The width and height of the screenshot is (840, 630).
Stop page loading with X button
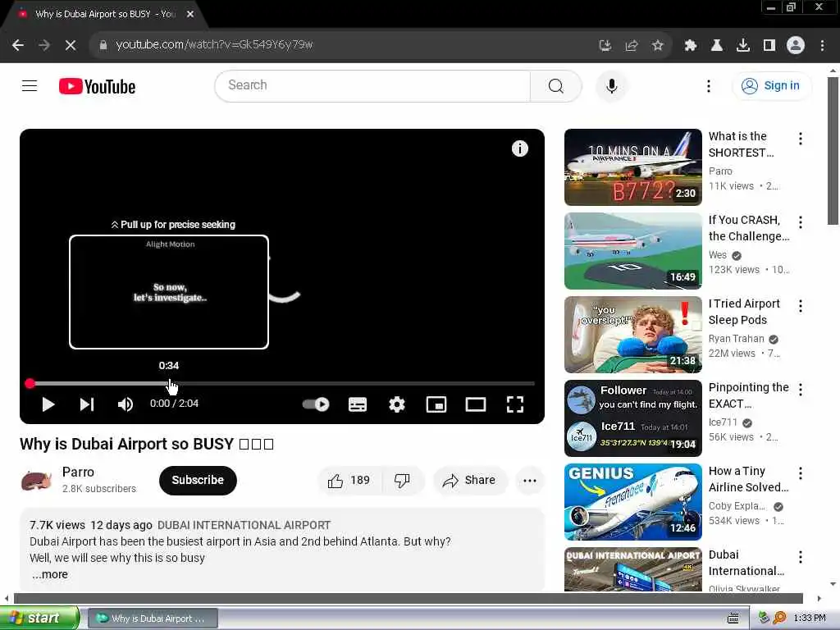(71, 45)
